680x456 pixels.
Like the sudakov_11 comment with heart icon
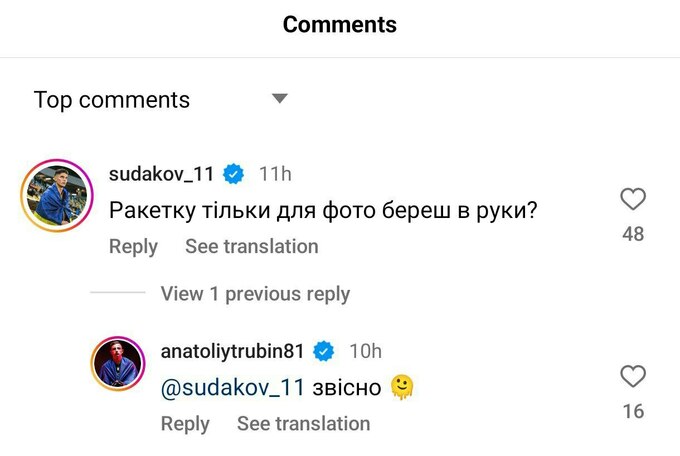[x=632, y=200]
